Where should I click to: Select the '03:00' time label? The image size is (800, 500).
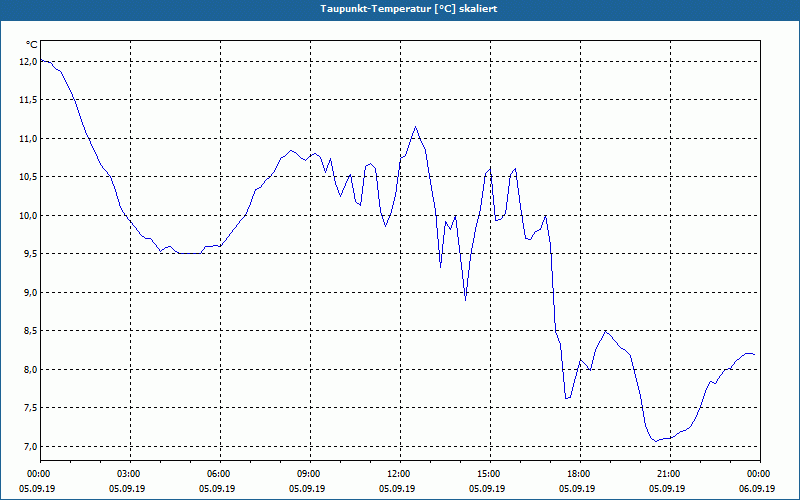(x=128, y=474)
